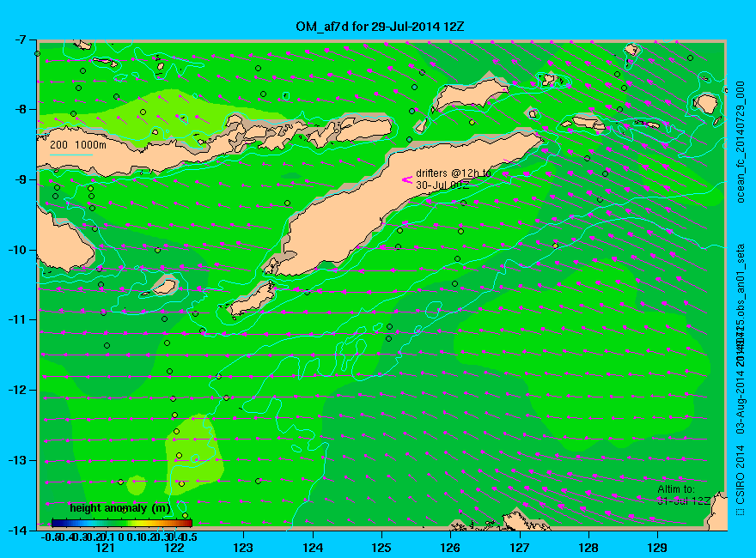Click the map title 'OM_af7d for 29-Jul-2014 12Z'

380,27
